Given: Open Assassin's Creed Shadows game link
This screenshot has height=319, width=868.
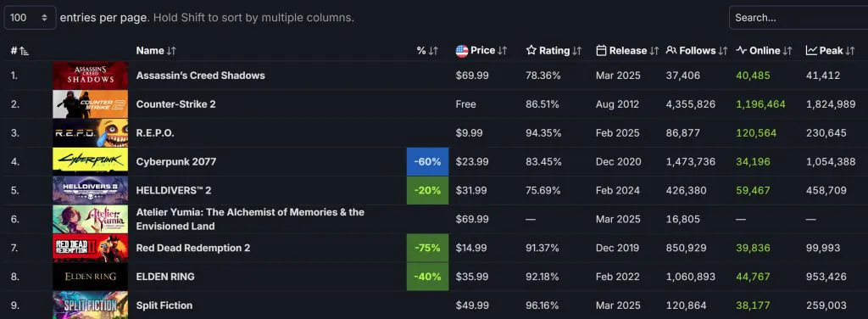Looking at the screenshot, I should click(x=200, y=76).
